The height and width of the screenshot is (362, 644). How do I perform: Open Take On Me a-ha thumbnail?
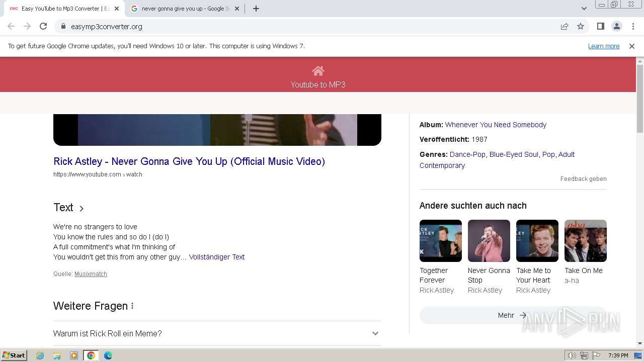[586, 241]
